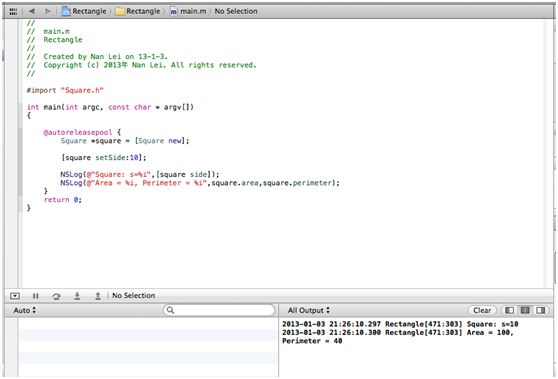Click the Step Over debug icon
The image size is (558, 379).
[x=56, y=296]
